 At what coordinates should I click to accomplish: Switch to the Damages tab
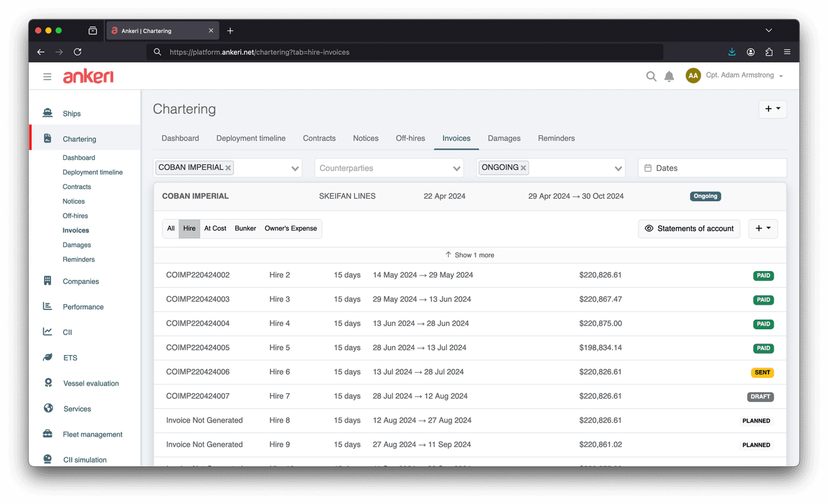(504, 138)
